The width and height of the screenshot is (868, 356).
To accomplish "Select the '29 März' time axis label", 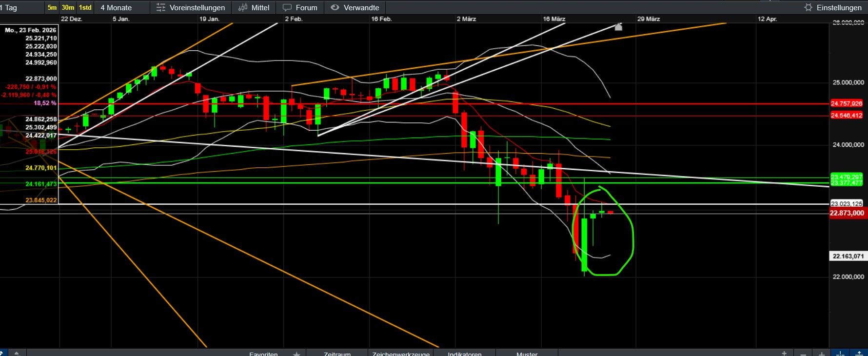I will 649,19.
